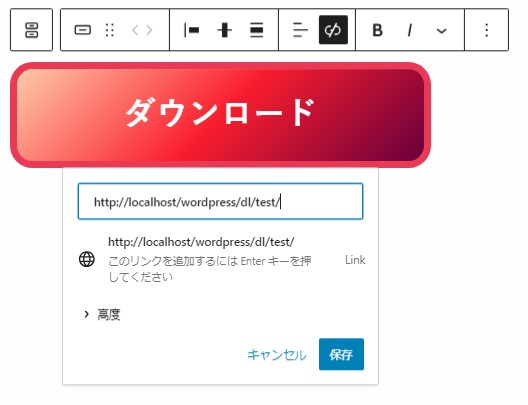Image resolution: width=528 pixels, height=405 pixels.
Task: Select justify items left icon
Action: pyautogui.click(x=191, y=30)
